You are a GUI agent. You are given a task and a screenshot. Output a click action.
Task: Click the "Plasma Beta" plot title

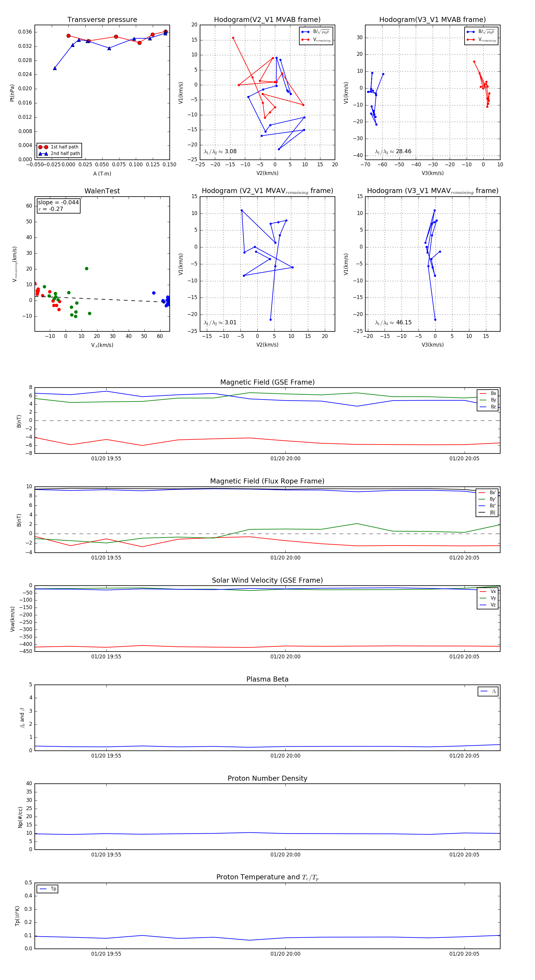(267, 679)
